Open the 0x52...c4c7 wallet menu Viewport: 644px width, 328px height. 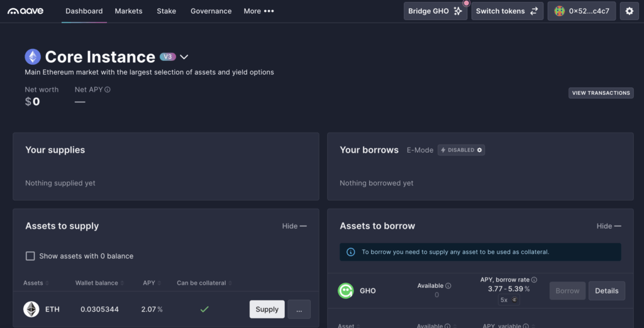tap(582, 11)
